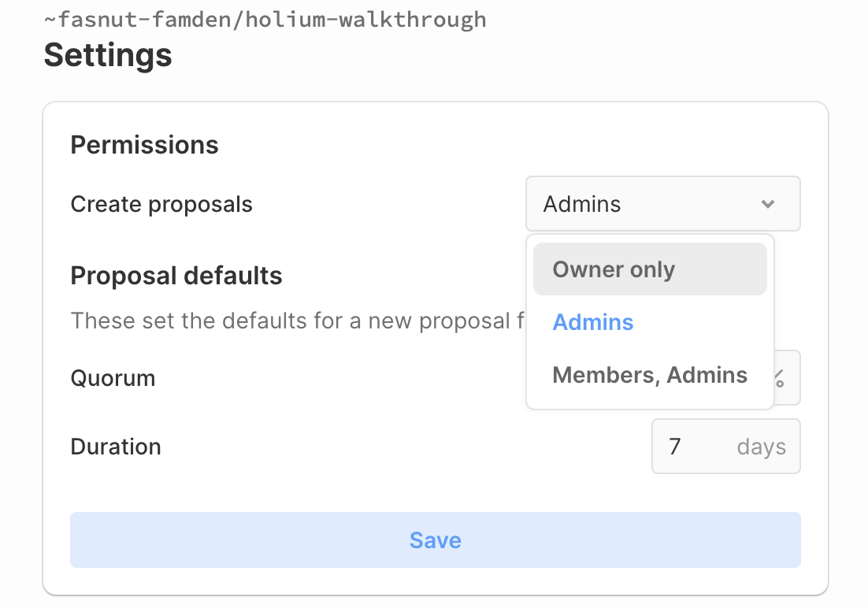This screenshot has width=868, height=608.
Task: Click "holium-walkthrough" in the path
Action: [365, 19]
